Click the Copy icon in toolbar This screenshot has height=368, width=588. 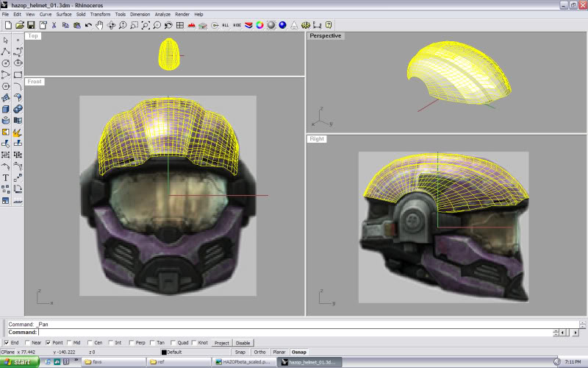point(65,25)
